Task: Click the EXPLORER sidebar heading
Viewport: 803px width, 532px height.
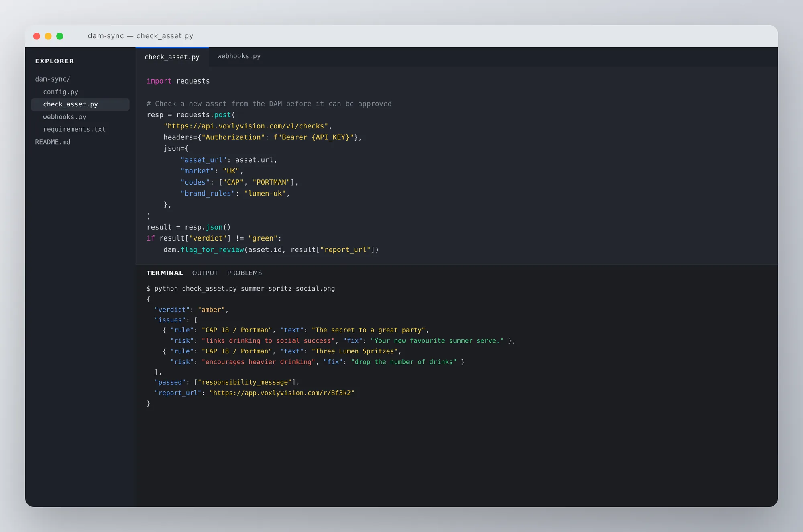Action: [x=55, y=61]
